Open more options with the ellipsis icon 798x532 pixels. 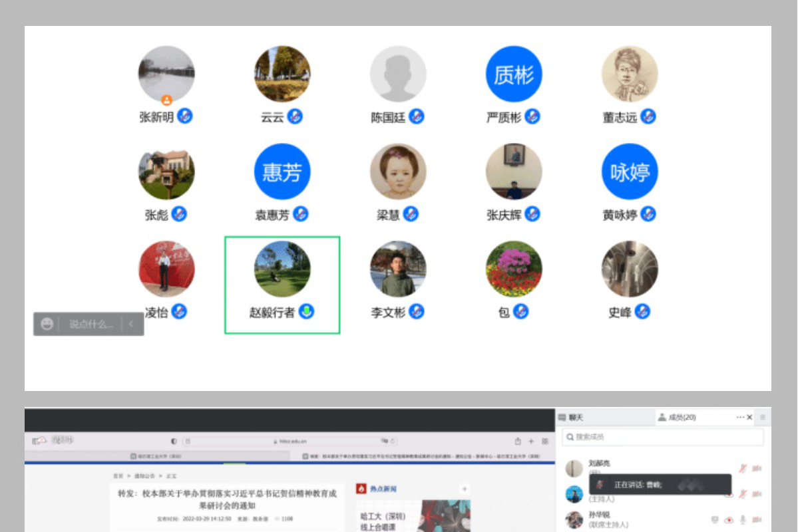[x=739, y=417]
